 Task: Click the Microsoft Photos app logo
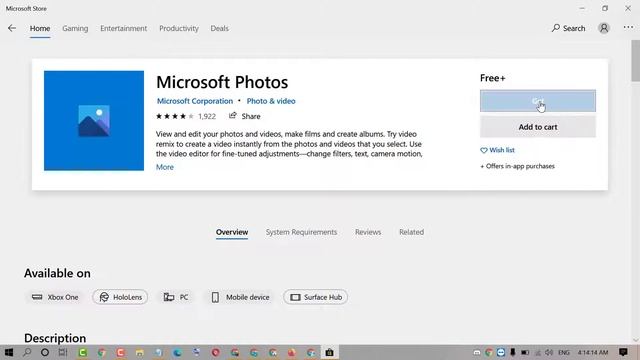pyautogui.click(x=94, y=120)
